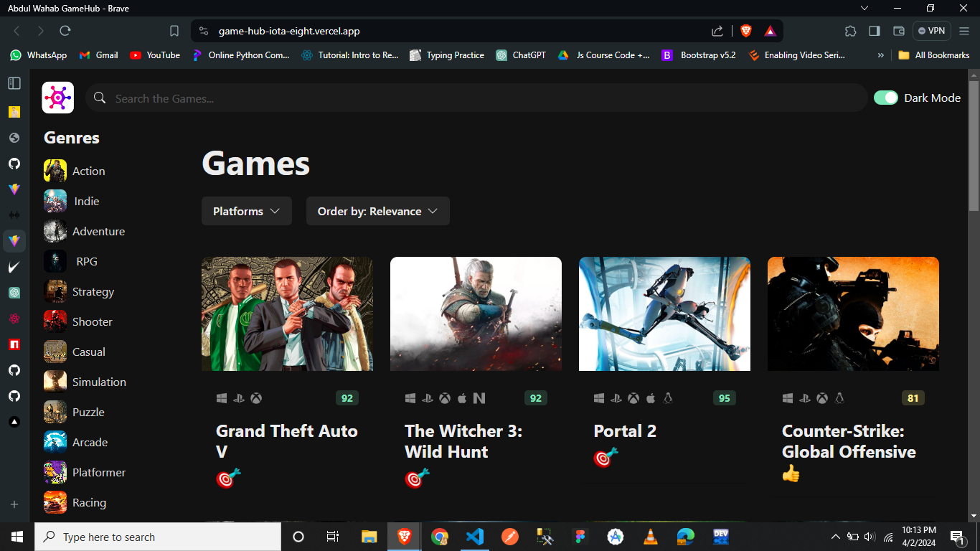Switch to the ChatGPT vertical tab

pyautogui.click(x=14, y=293)
